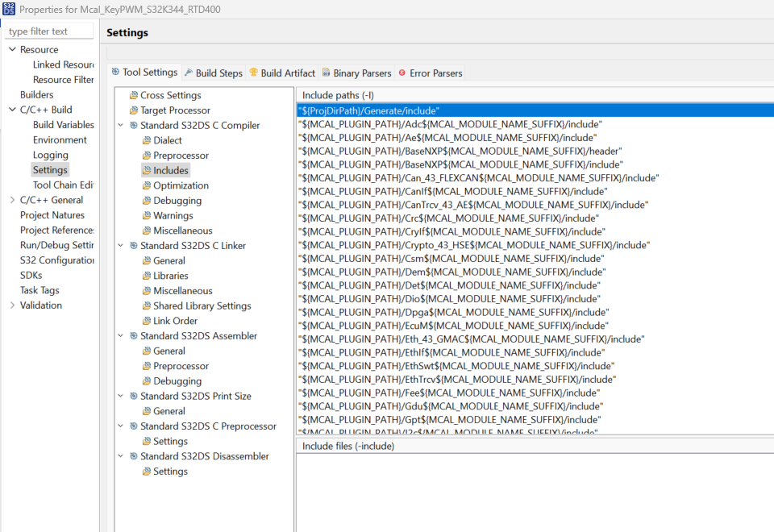774x532 pixels.
Task: Open the Project References page
Action: pyautogui.click(x=56, y=230)
